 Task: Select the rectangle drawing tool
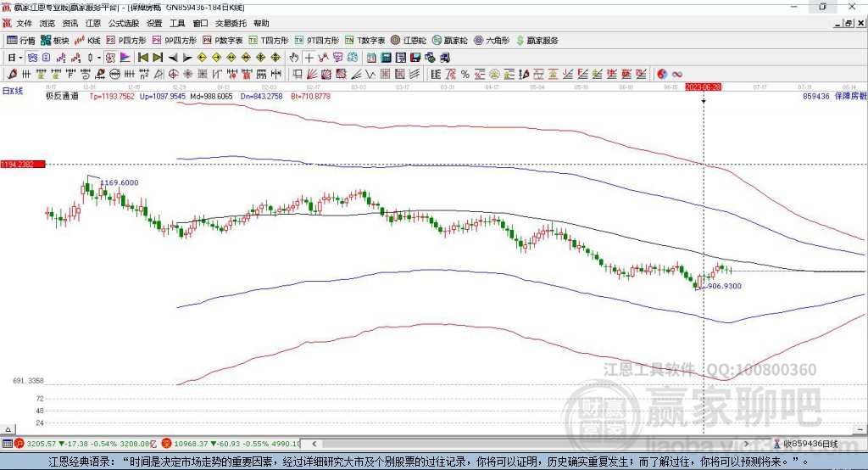tap(298, 75)
